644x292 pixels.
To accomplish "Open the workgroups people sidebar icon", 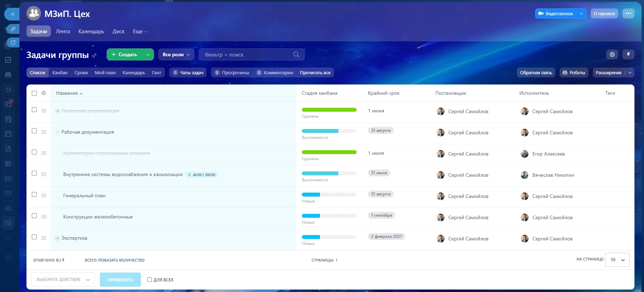I will pos(8,208).
